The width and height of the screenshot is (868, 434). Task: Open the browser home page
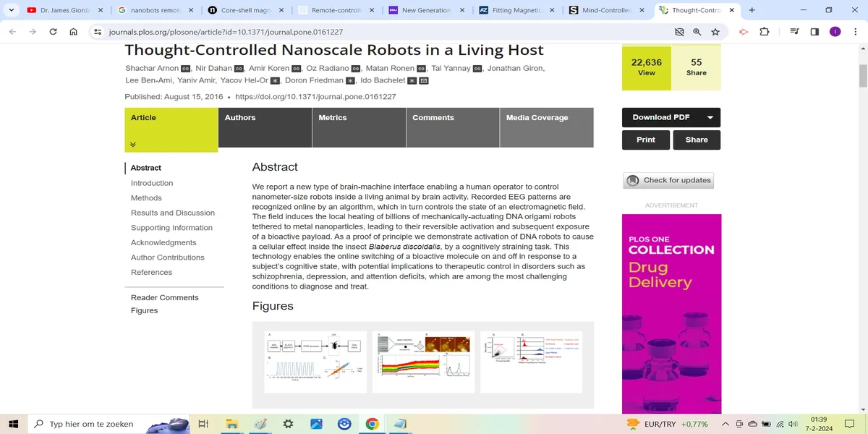point(73,32)
